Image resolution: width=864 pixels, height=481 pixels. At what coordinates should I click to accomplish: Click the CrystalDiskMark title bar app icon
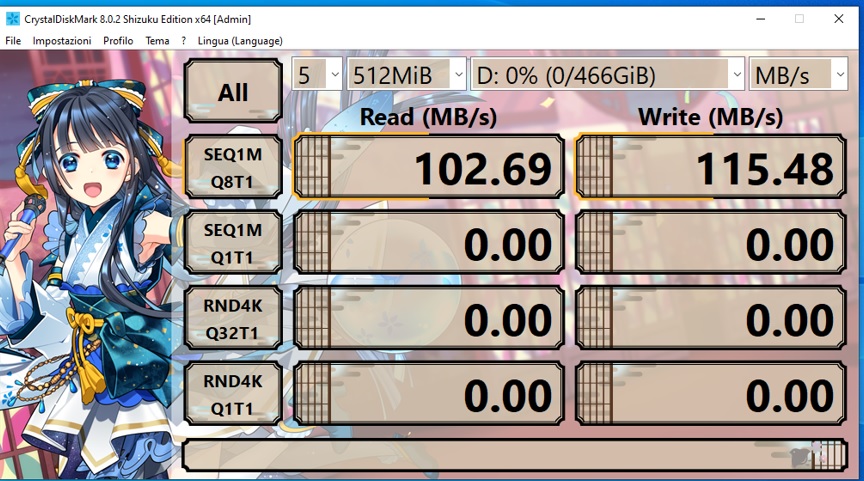pyautogui.click(x=12, y=19)
